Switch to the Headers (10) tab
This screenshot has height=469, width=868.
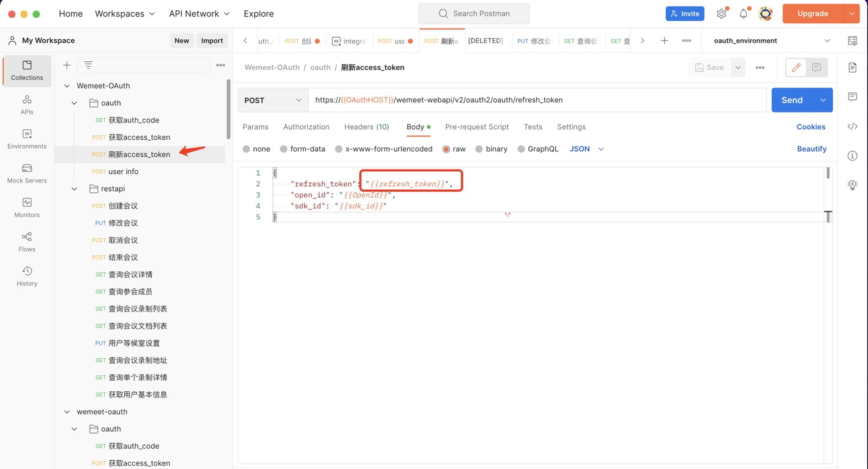click(367, 127)
